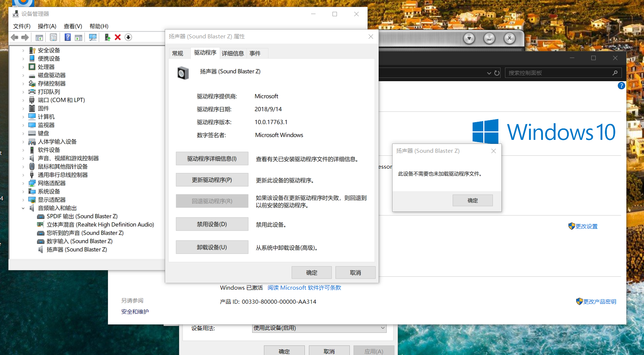Switch to the 事件 tab

pyautogui.click(x=255, y=54)
